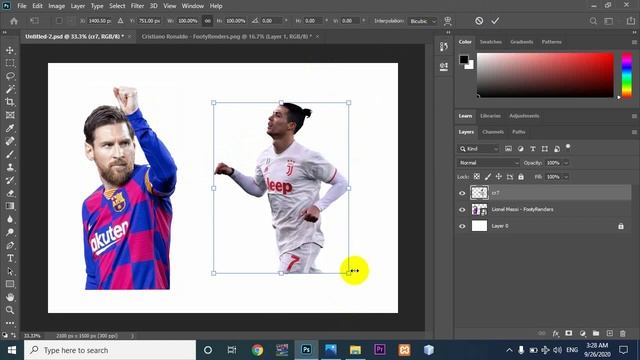This screenshot has height=360, width=640.
Task: Select the Dodge tool
Action: [10, 232]
